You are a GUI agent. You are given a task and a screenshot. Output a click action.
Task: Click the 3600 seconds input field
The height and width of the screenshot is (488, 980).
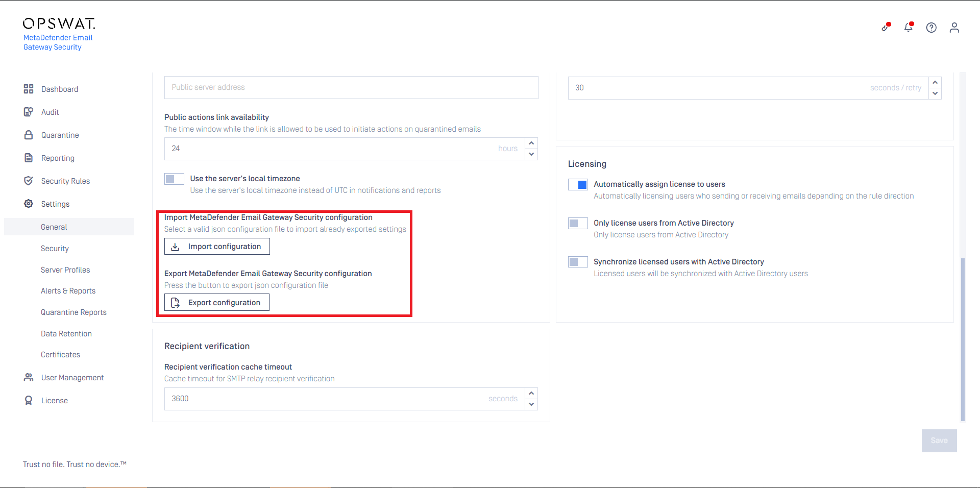point(345,399)
